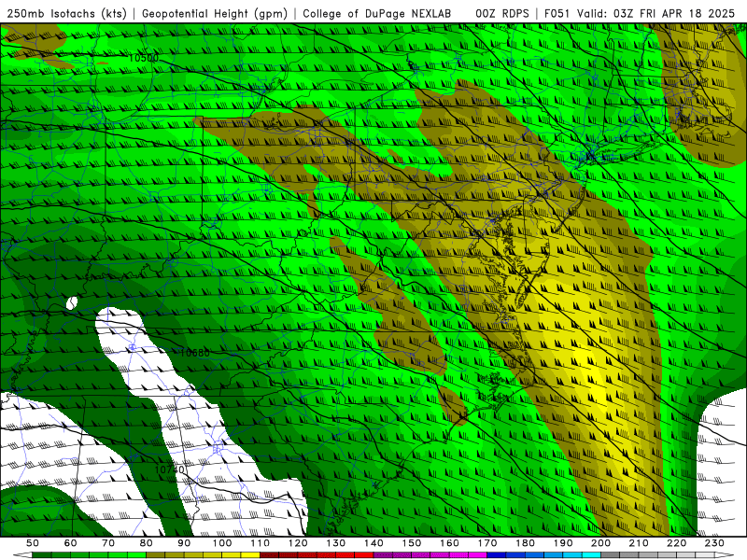Click the 'Geopotential Height (gpm)' title text
This screenshot has width=747, height=560.
(215, 13)
